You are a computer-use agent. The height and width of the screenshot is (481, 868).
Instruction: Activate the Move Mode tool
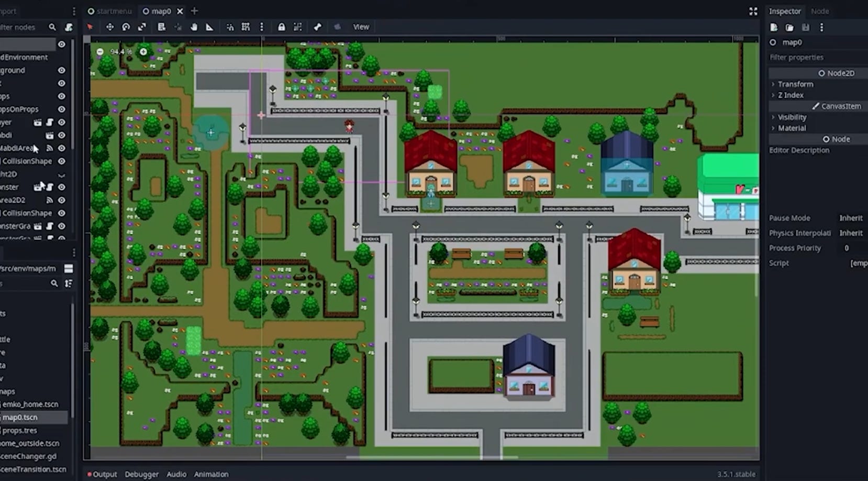109,27
